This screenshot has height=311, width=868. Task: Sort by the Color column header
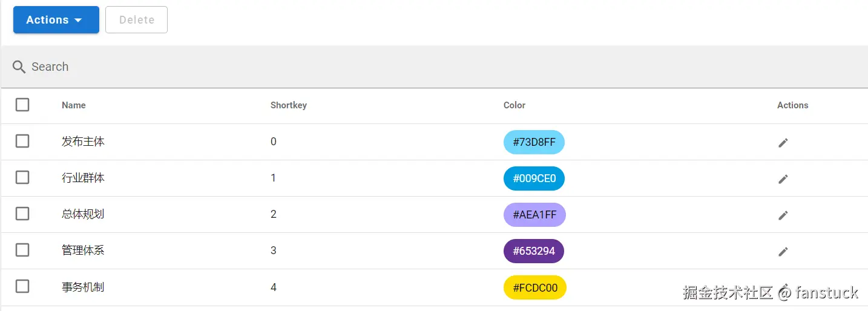515,105
